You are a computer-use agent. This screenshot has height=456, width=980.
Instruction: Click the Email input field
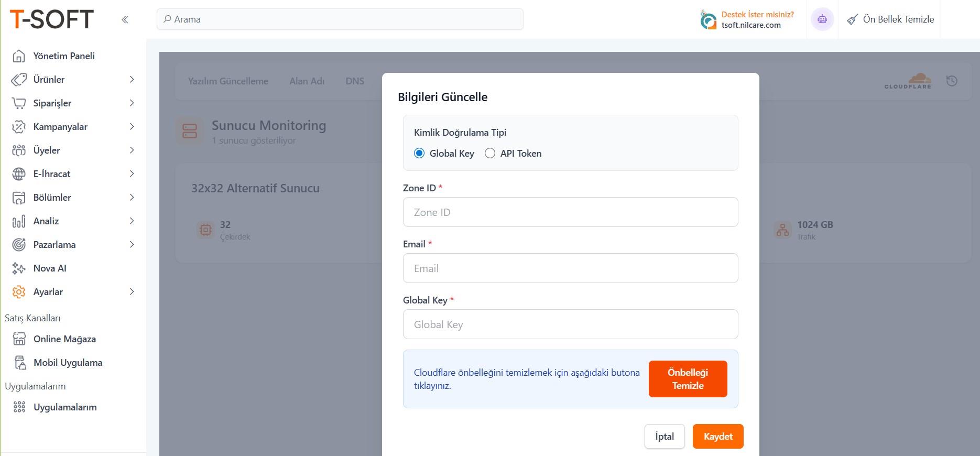tap(570, 268)
